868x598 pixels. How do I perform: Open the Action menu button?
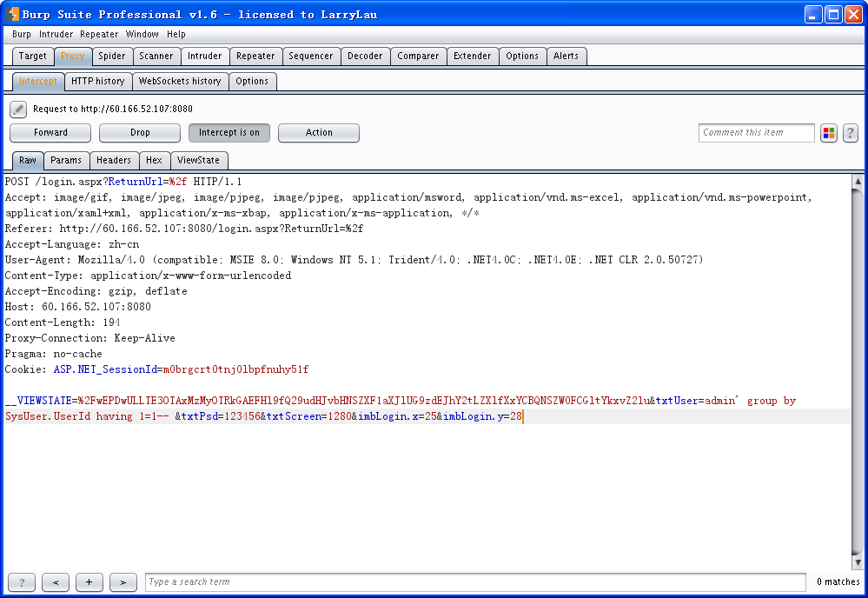pos(319,133)
